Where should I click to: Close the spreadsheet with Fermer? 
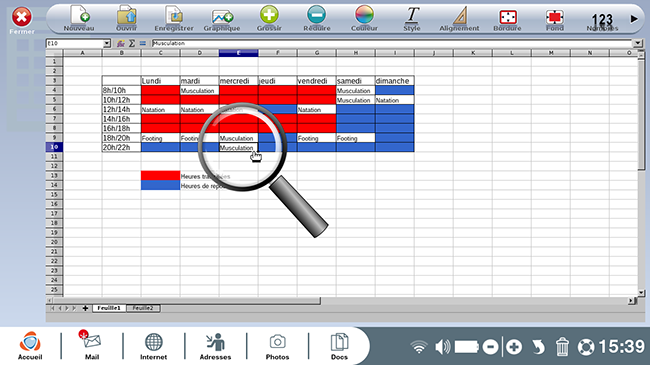pyautogui.click(x=22, y=20)
